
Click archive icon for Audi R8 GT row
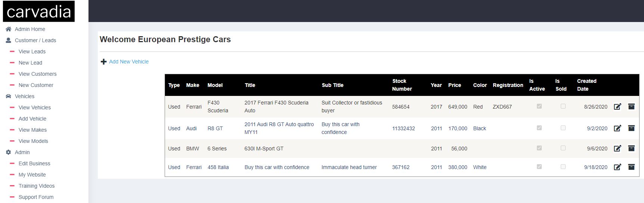[x=631, y=128]
